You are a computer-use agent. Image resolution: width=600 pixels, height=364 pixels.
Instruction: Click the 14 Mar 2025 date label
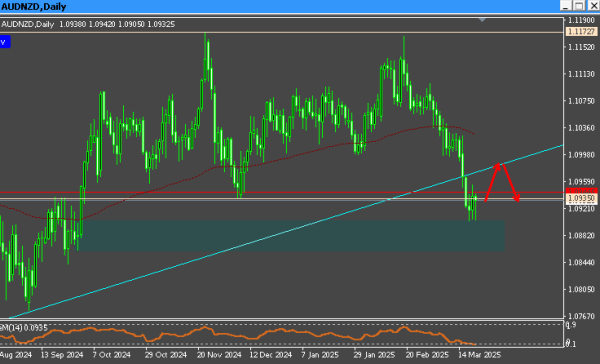[x=479, y=355]
